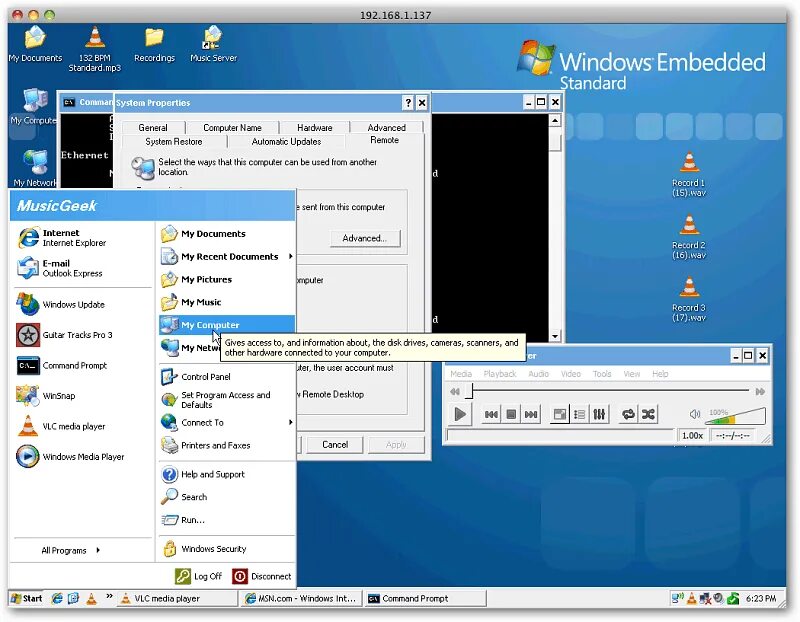Switch to the System Restore tab
The image size is (800, 622).
[x=174, y=141]
